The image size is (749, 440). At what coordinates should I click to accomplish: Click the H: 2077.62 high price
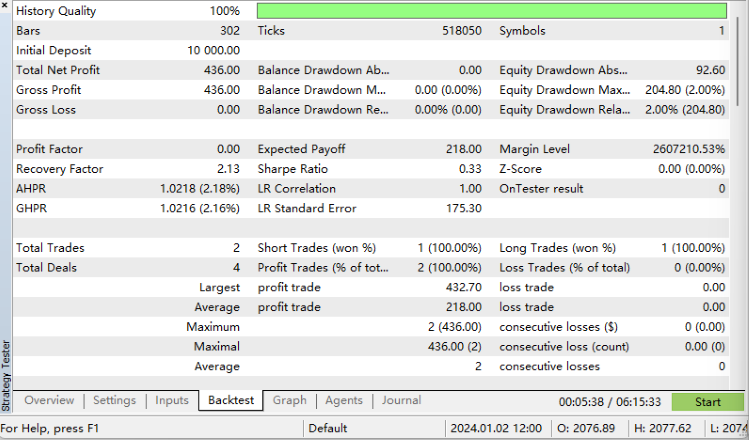[x=663, y=428]
